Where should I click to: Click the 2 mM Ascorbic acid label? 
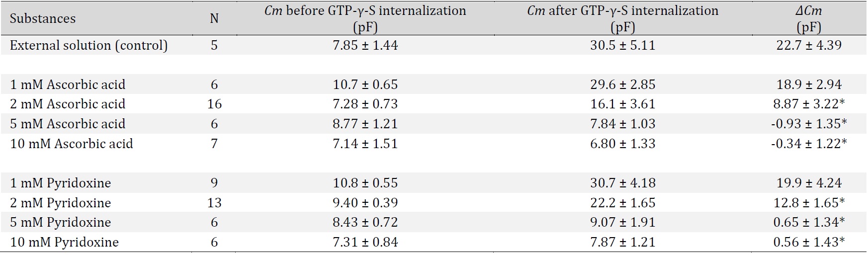pyautogui.click(x=68, y=104)
